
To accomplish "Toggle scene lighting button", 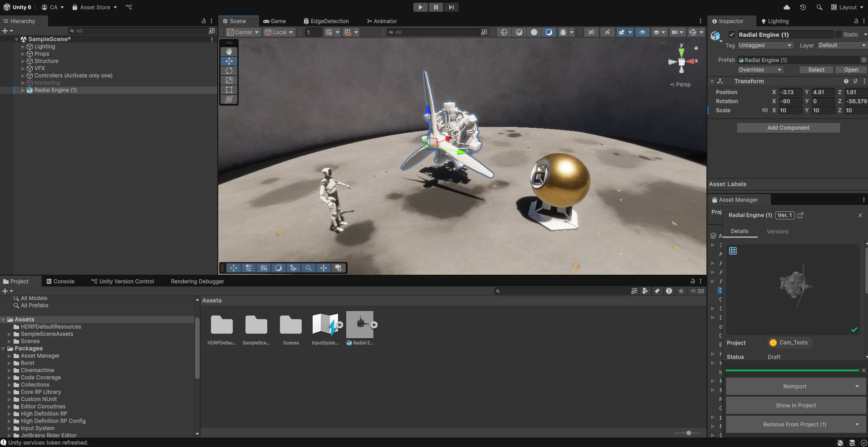I will click(607, 32).
